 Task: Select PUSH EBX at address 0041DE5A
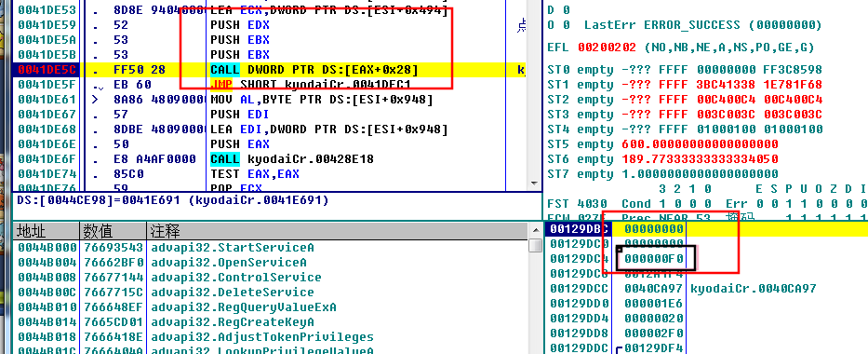pos(240,40)
